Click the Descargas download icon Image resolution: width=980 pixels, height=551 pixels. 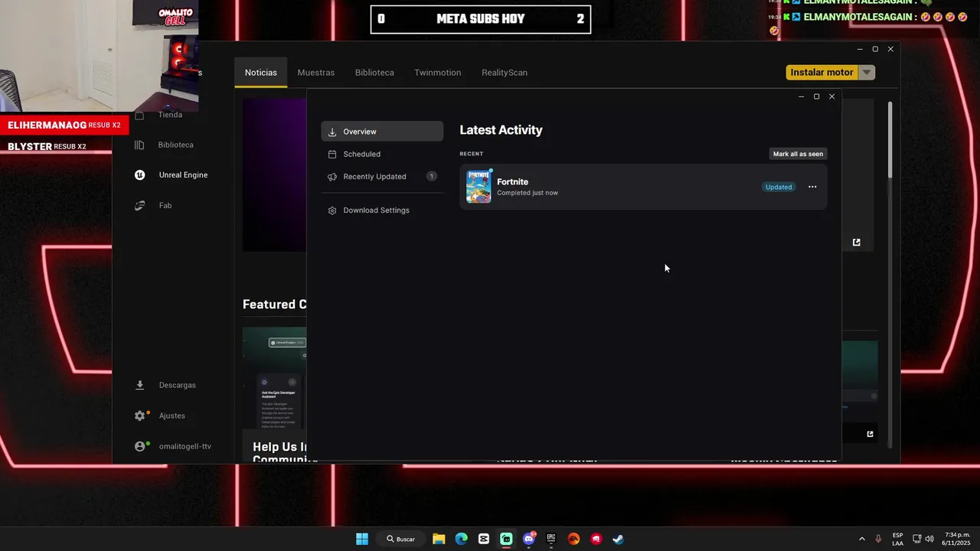click(139, 385)
